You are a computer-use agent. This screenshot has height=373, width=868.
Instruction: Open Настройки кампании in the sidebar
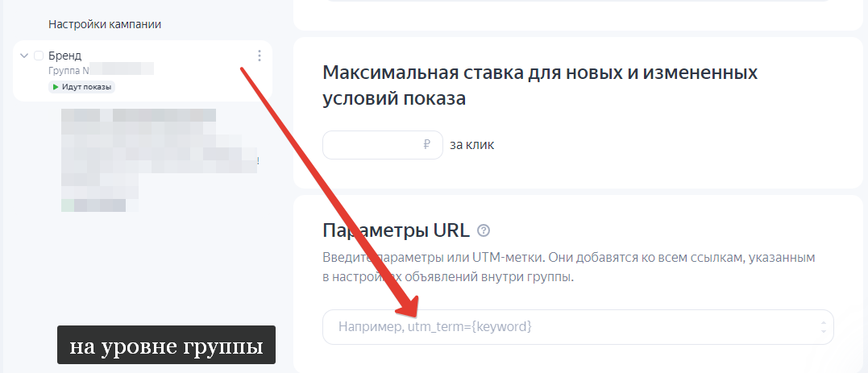tap(105, 24)
